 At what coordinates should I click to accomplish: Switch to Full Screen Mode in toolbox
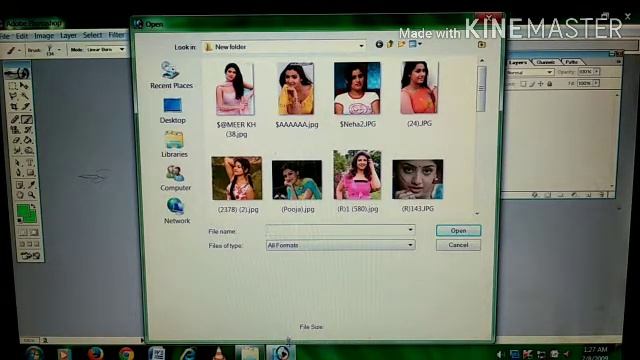(x=36, y=244)
